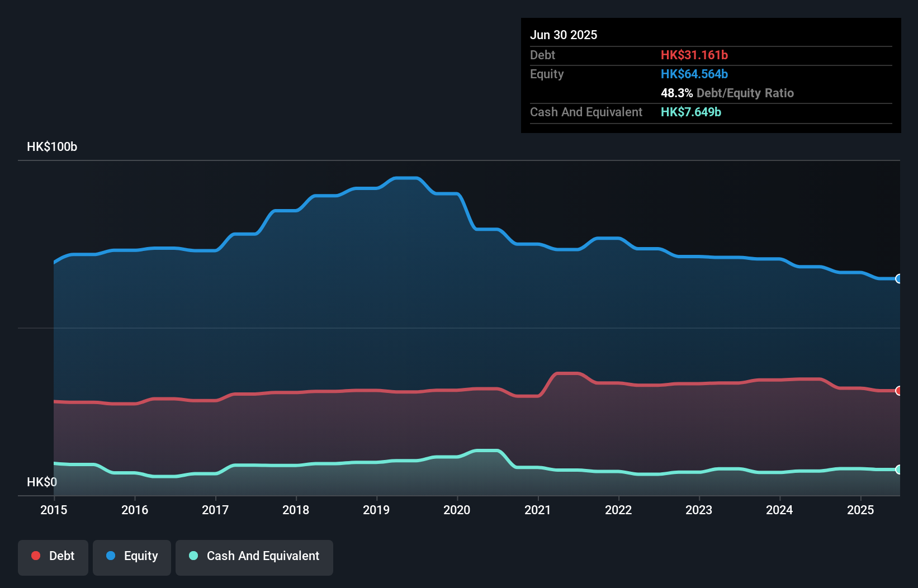The image size is (918, 588).
Task: Toggle the Equity series visibility
Action: coord(131,556)
